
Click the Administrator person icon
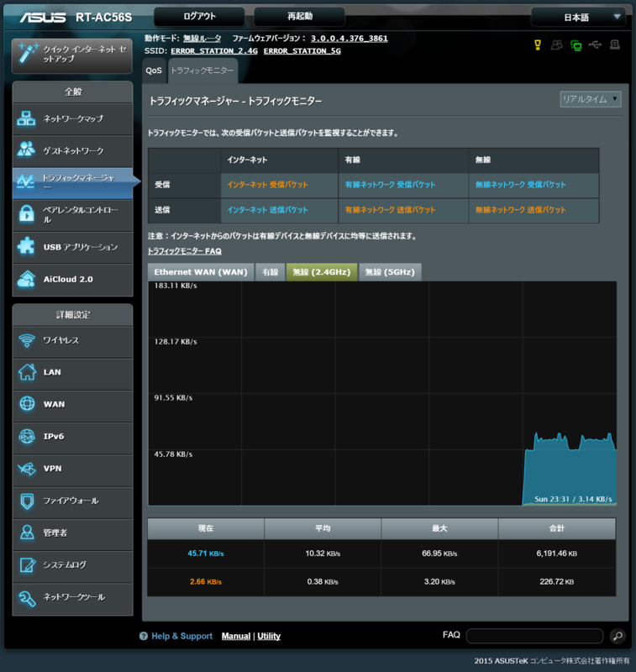tap(27, 533)
